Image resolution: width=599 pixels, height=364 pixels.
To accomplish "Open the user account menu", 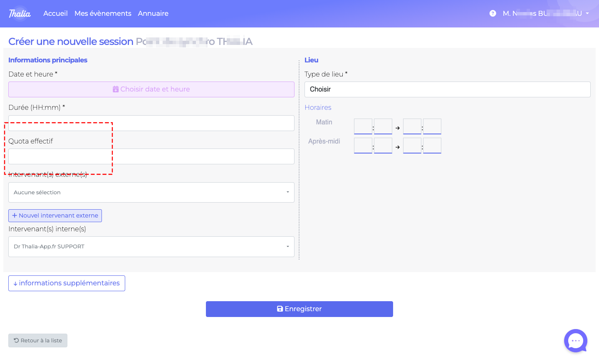I will click(x=545, y=13).
